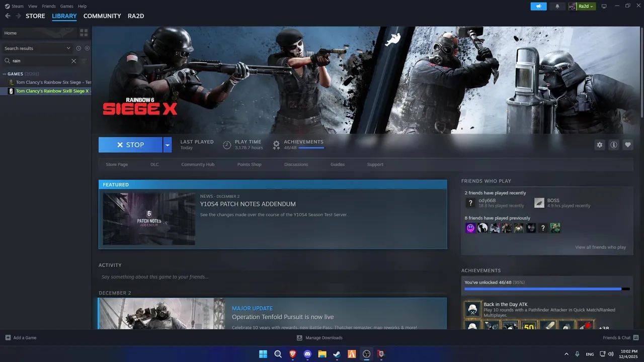644x362 pixels.
Task: Open Manage Downloads
Action: (x=319, y=338)
